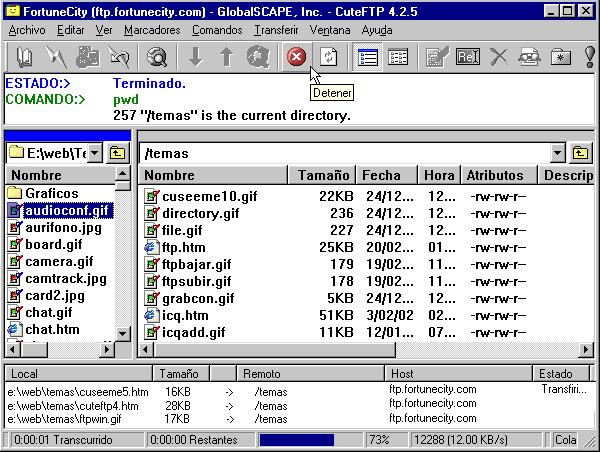Click the Download down-arrow icon

(196, 57)
